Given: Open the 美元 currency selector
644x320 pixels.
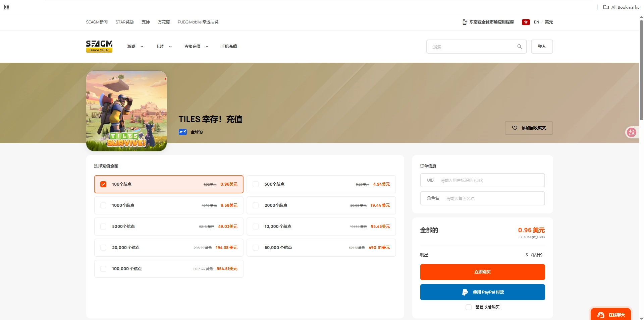Looking at the screenshot, I should 549,22.
